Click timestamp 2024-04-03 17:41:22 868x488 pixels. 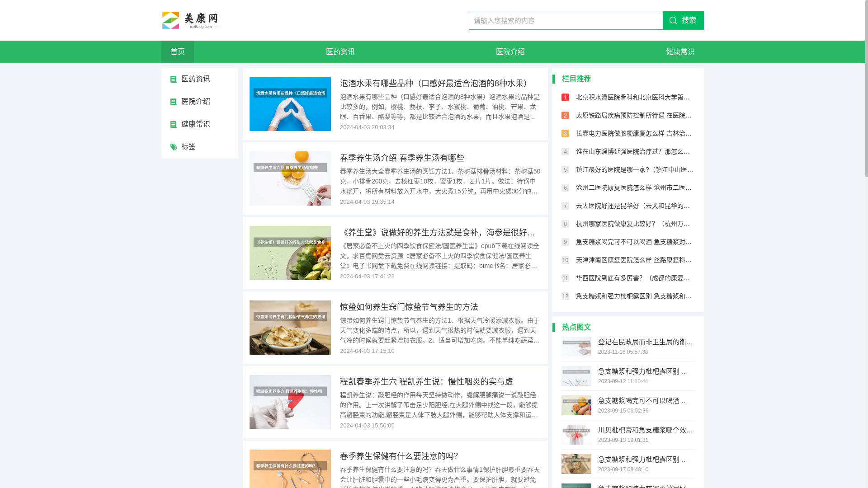(367, 277)
